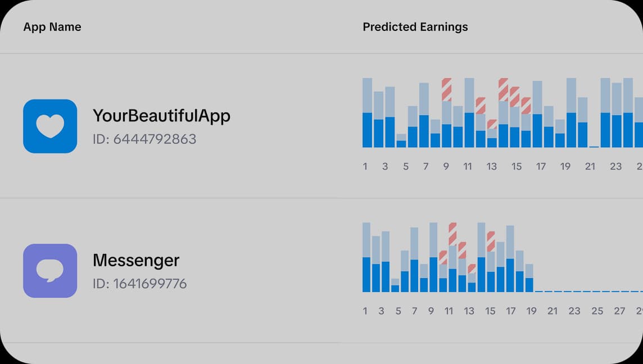Open YourBeautifulApp via its blue heart logo
This screenshot has width=643, height=364.
tap(49, 126)
